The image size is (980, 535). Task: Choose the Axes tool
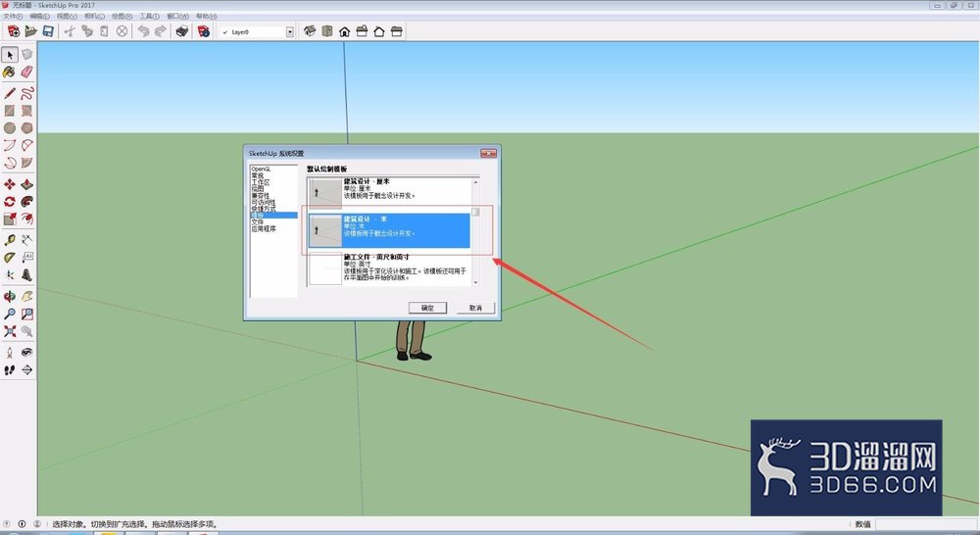point(10,275)
